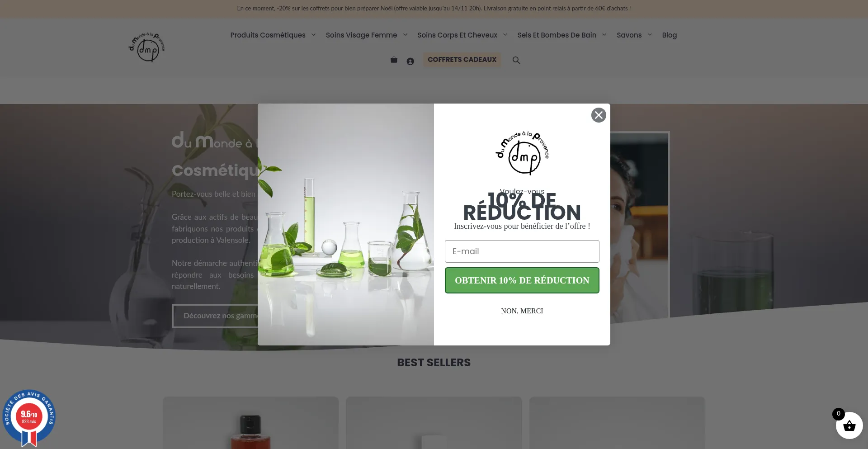Focus the E-mail input field
868x449 pixels.
click(x=522, y=251)
